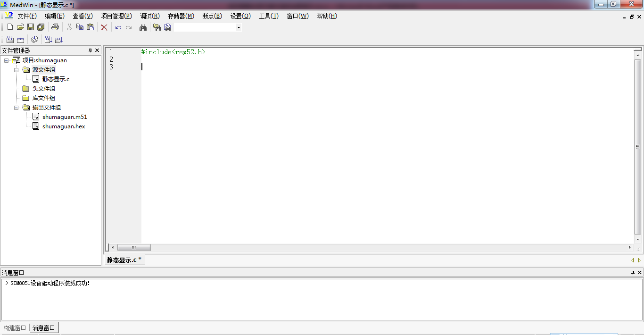Select the 输出文件组 folder
Viewport: 644px width, 335px height.
coord(47,108)
